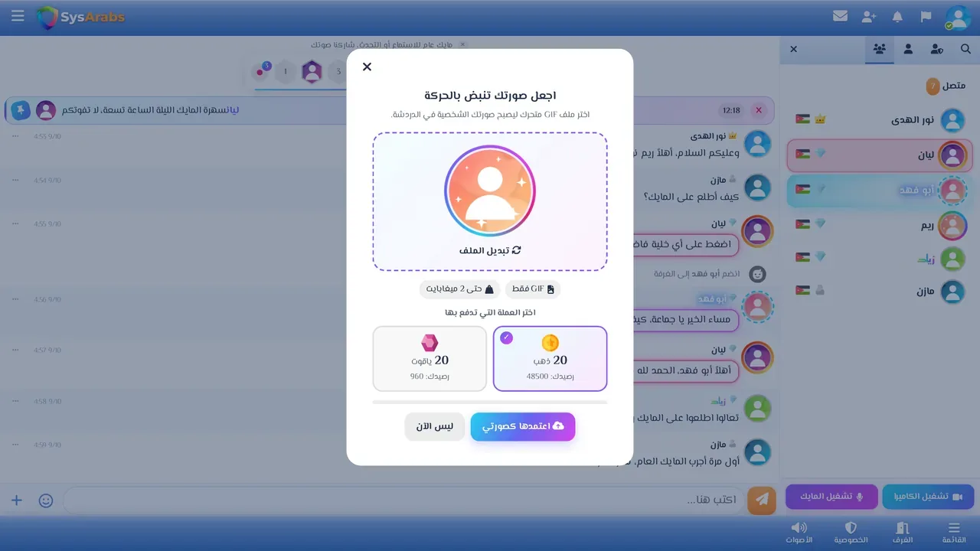Open the notifications bell

click(897, 16)
